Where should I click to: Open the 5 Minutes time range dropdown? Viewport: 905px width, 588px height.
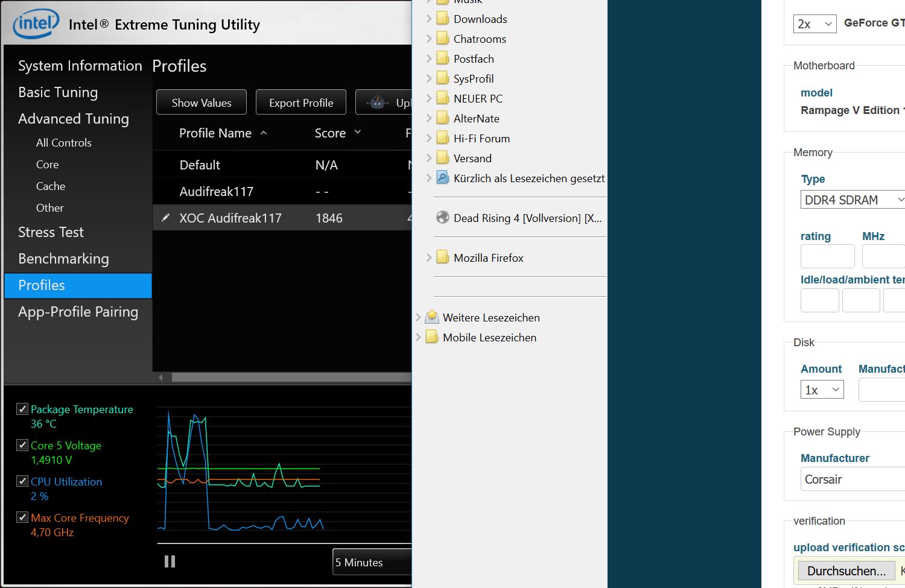click(372, 562)
